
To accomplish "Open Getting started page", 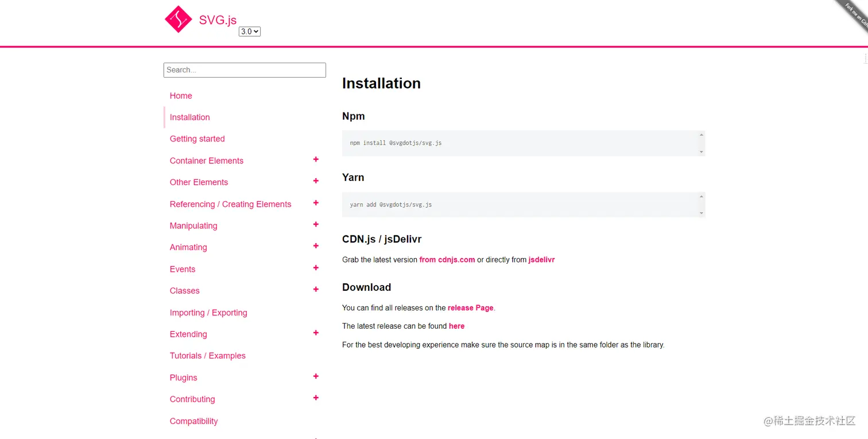I will [197, 139].
